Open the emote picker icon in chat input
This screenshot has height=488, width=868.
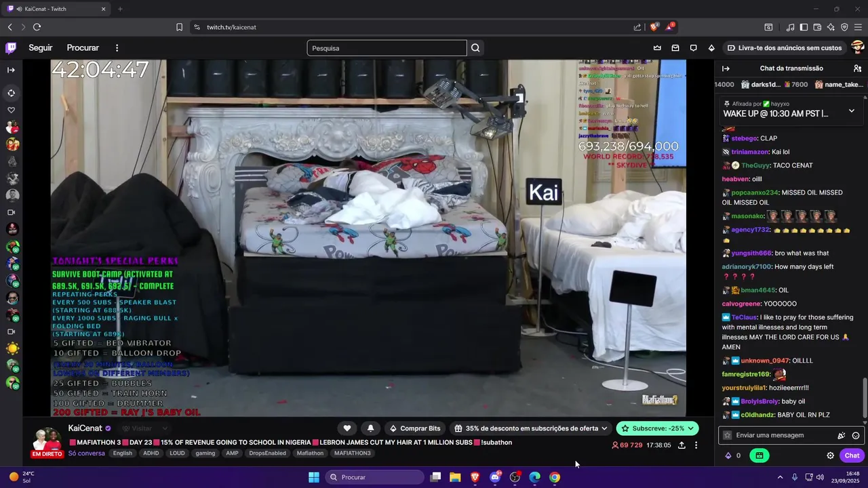(x=856, y=436)
